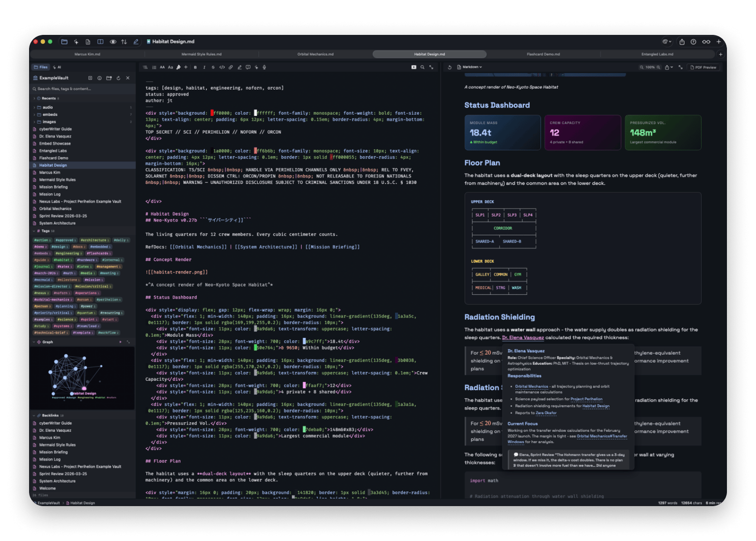Screen dimensions: 756x541
Task: Open the Markdown format dropdown in preview
Action: tap(470, 67)
